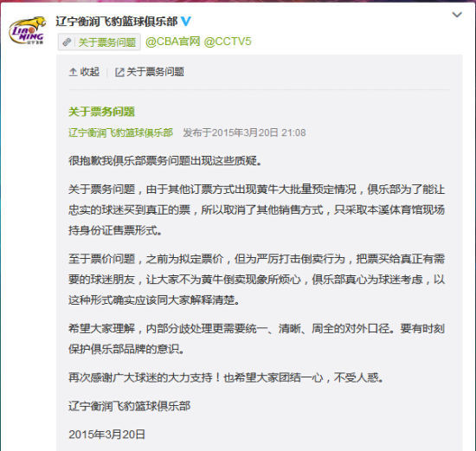Click the closing signature 辽宁衡润飞豹篮球俱乐部

tap(129, 406)
